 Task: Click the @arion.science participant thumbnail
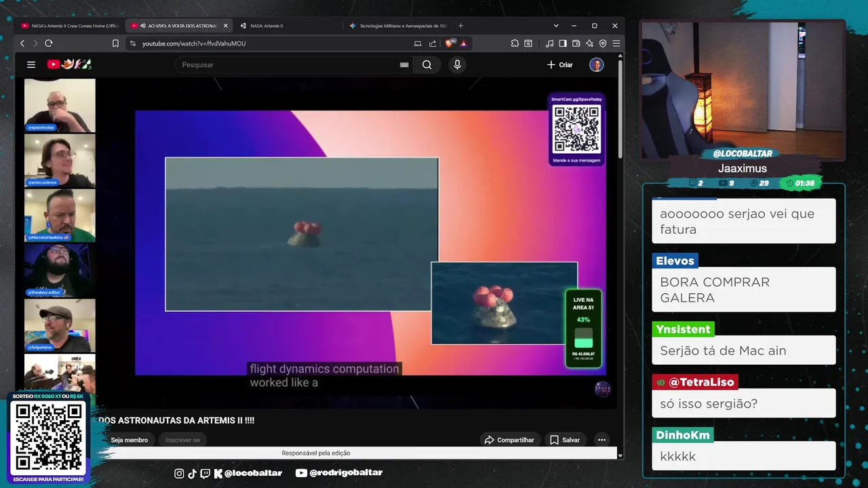click(x=60, y=161)
